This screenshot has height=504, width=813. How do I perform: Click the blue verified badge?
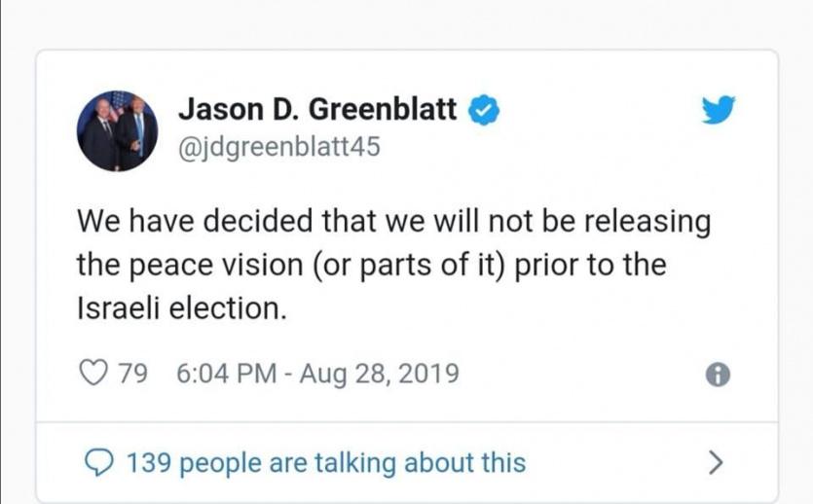pos(485,110)
